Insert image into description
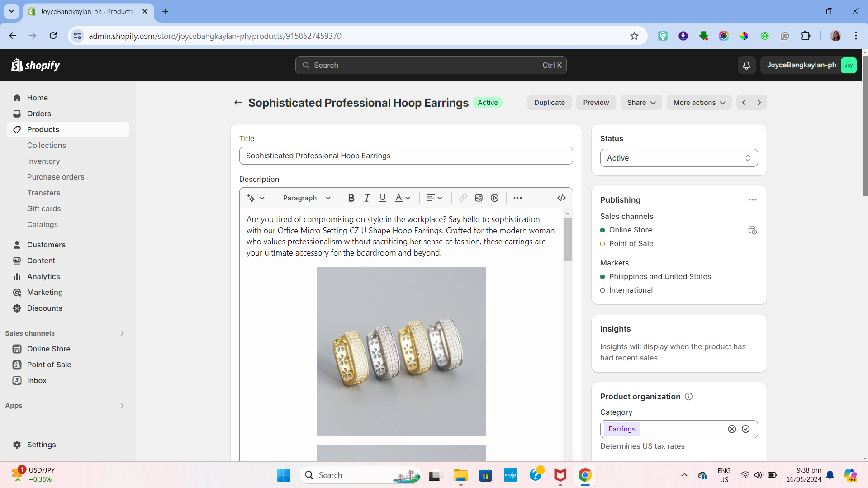 point(479,198)
